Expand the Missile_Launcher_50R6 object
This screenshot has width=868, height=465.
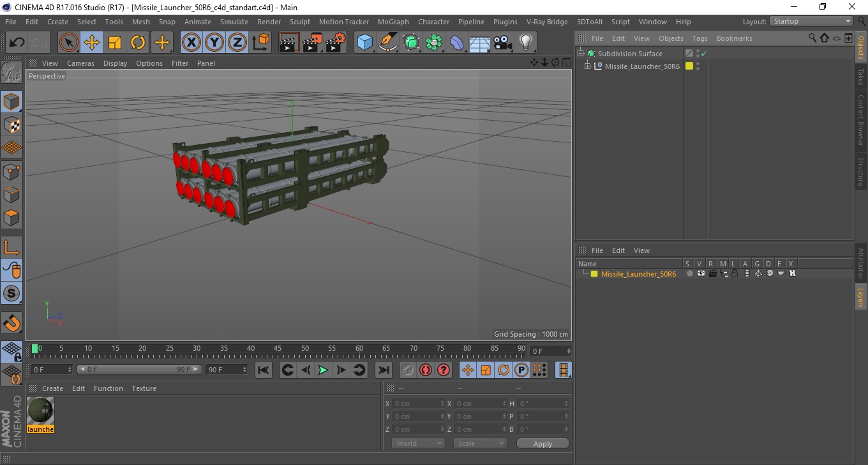(x=588, y=66)
